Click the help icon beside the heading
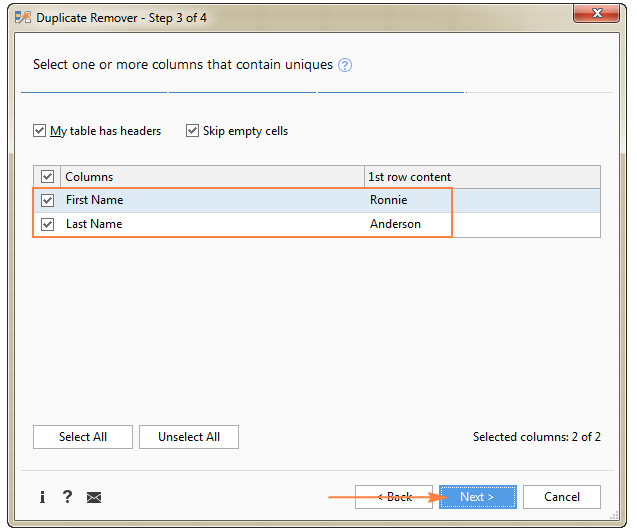Image resolution: width=637 pixels, height=531 pixels. 345,65
